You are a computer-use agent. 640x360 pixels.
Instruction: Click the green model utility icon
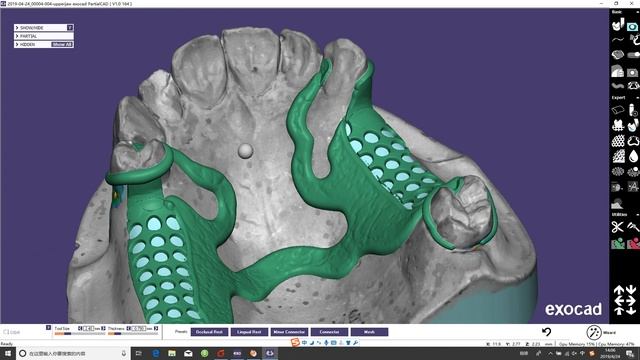pyautogui.click(x=618, y=244)
